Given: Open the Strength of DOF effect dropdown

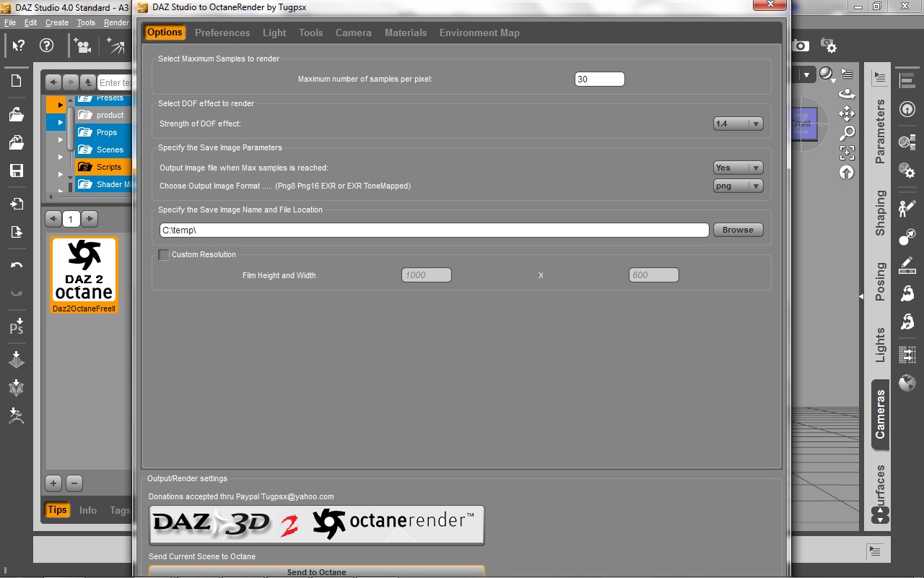Looking at the screenshot, I should pos(738,124).
